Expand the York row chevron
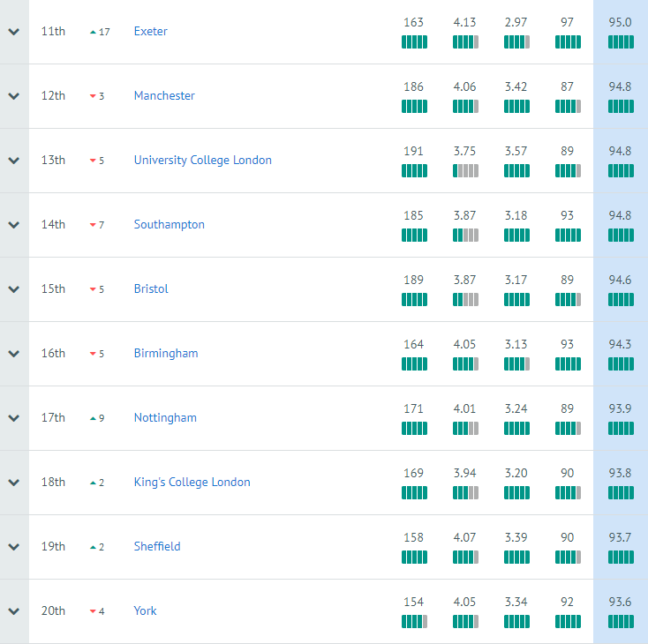The width and height of the screenshot is (648, 644). (14, 611)
